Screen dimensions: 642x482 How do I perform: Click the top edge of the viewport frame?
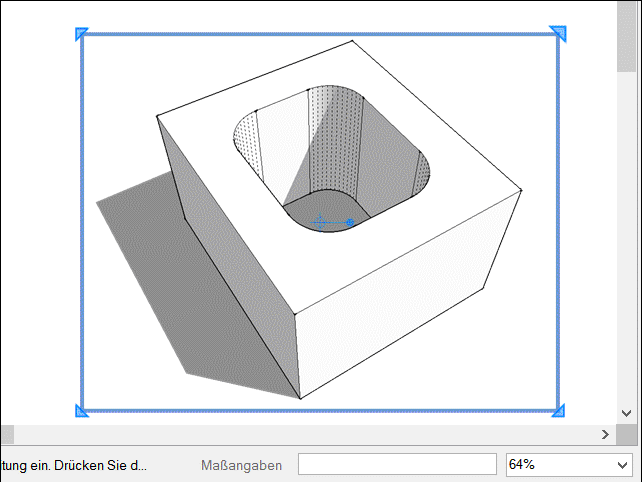point(320,35)
